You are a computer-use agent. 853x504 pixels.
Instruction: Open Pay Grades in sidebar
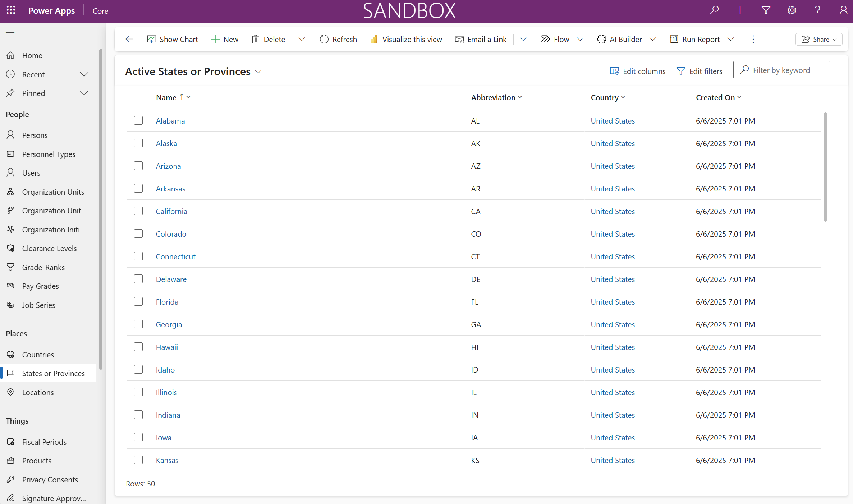tap(48, 286)
